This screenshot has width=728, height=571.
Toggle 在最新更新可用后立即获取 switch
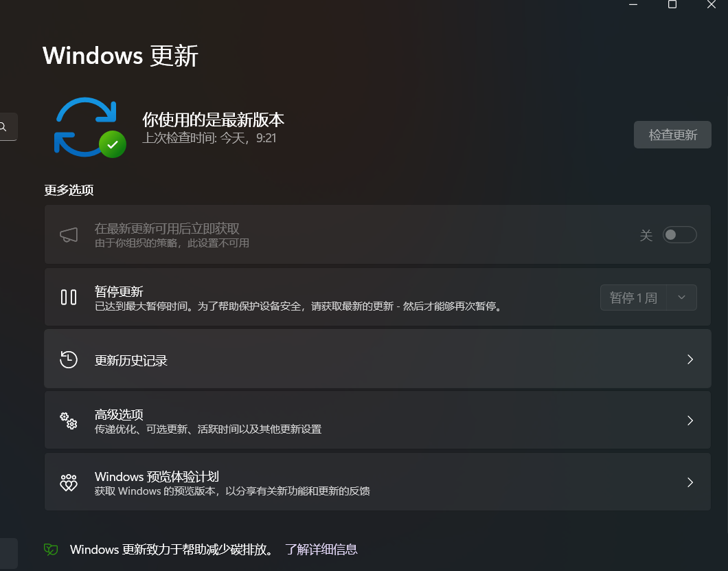(679, 234)
